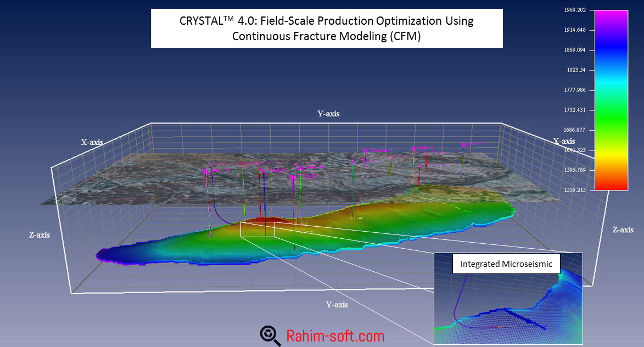Click the green band of the color scale
This screenshot has height=347, width=644.
(x=612, y=119)
